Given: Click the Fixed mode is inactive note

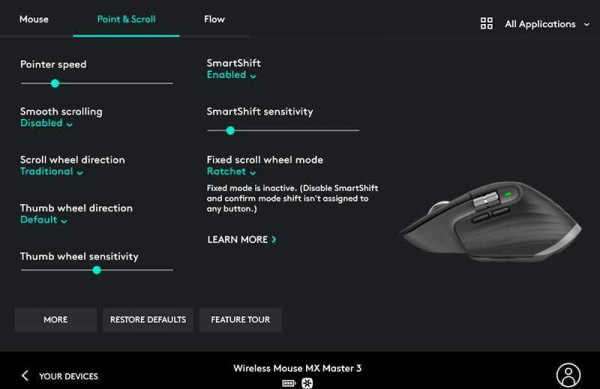Looking at the screenshot, I should 292,199.
